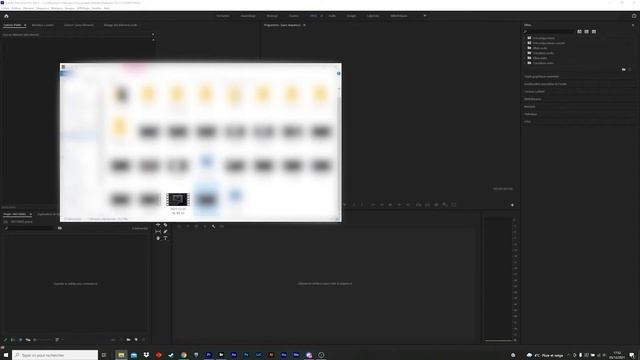Open Program monitor button editor plus

point(512,205)
